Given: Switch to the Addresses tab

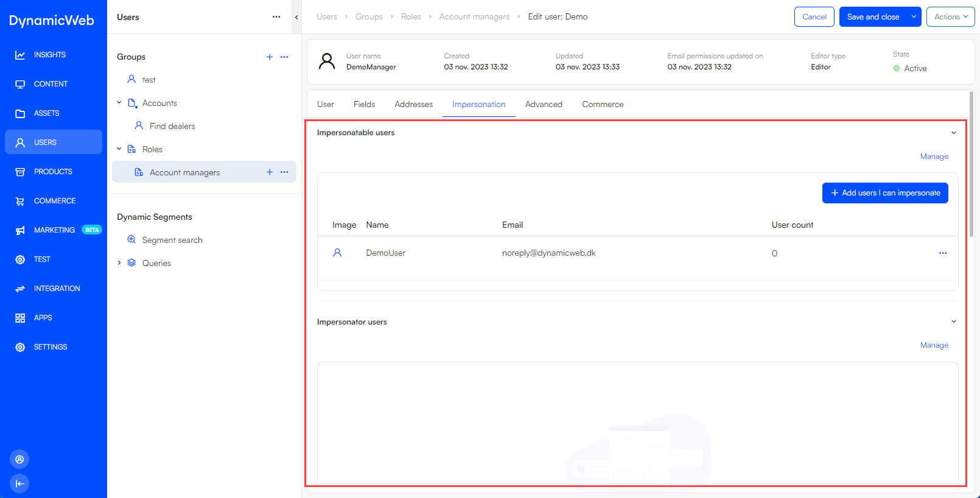Looking at the screenshot, I should [413, 104].
